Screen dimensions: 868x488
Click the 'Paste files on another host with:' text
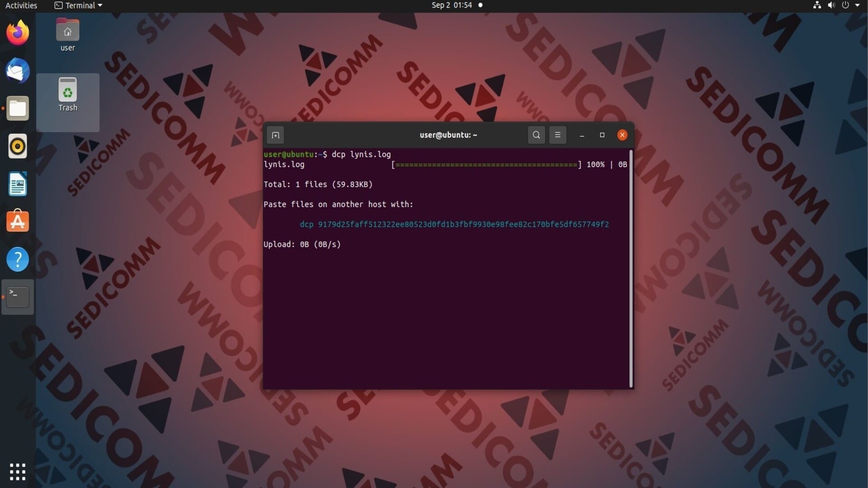tap(338, 204)
